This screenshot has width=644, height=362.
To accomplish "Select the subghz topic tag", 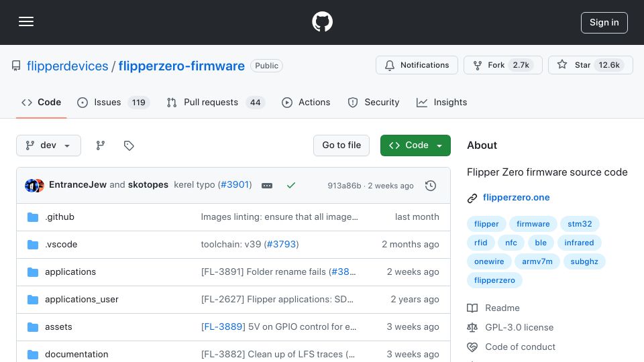I will point(584,262).
